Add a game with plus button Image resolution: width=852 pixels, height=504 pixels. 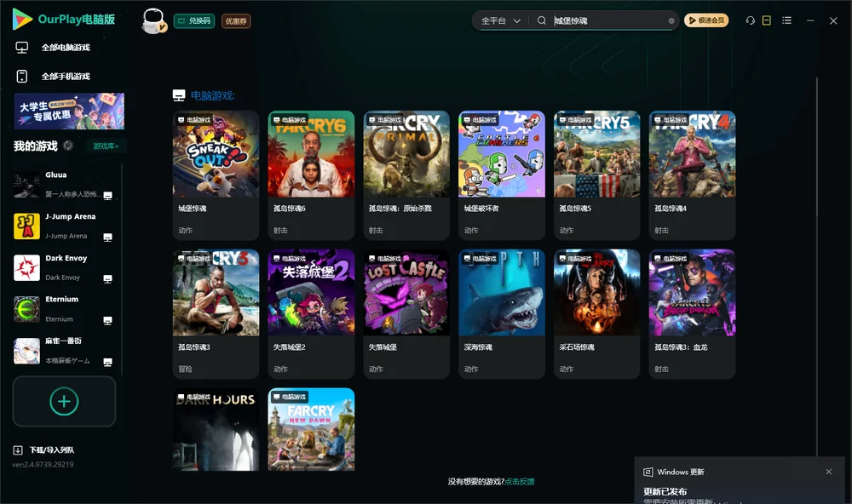(64, 401)
